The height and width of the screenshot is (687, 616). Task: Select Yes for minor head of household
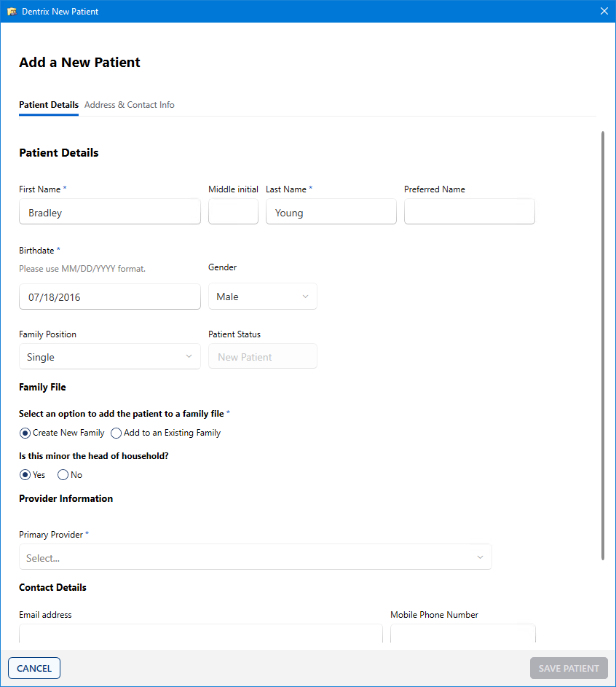click(25, 475)
